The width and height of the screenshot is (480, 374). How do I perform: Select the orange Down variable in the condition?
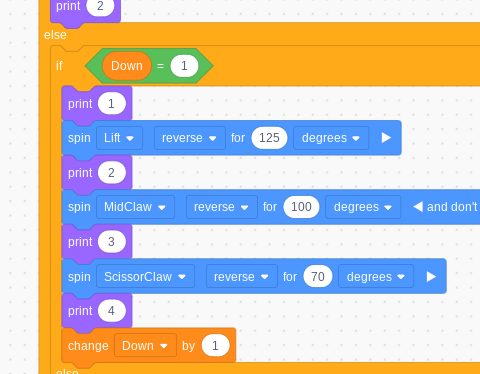point(127,66)
